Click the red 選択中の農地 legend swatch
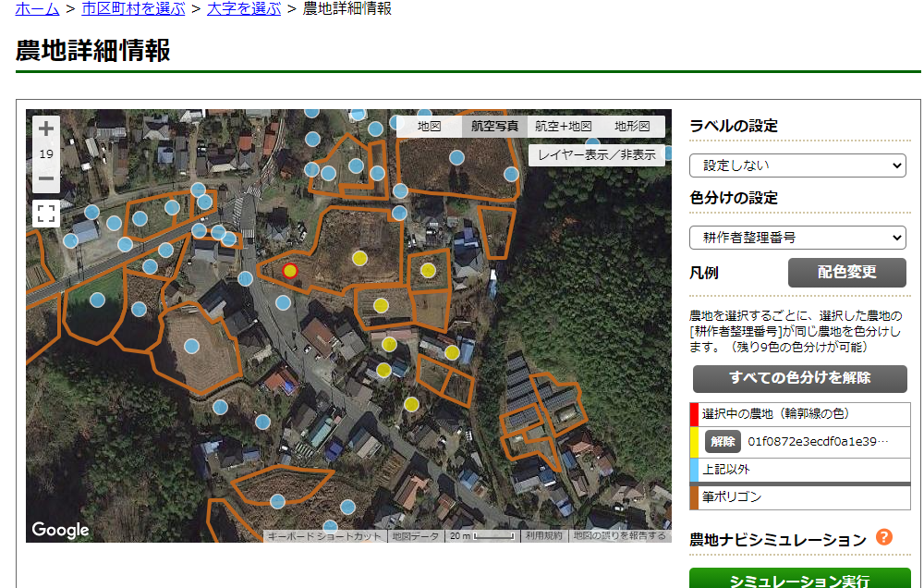Screen dimensions: 924x588 coord(694,414)
